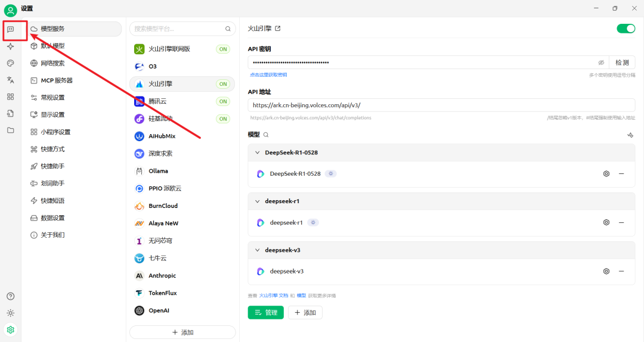The height and width of the screenshot is (342, 644).
Task: Open settings gear for DeepSeek-R1-0528 model
Action: (x=606, y=173)
